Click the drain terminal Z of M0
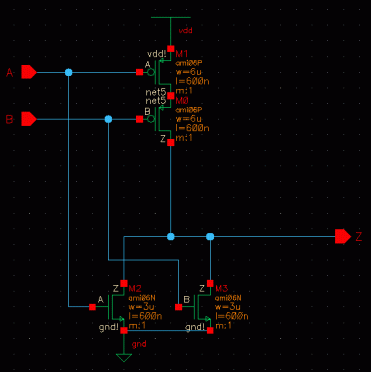Screen dimensions: 371x372 coord(171,143)
